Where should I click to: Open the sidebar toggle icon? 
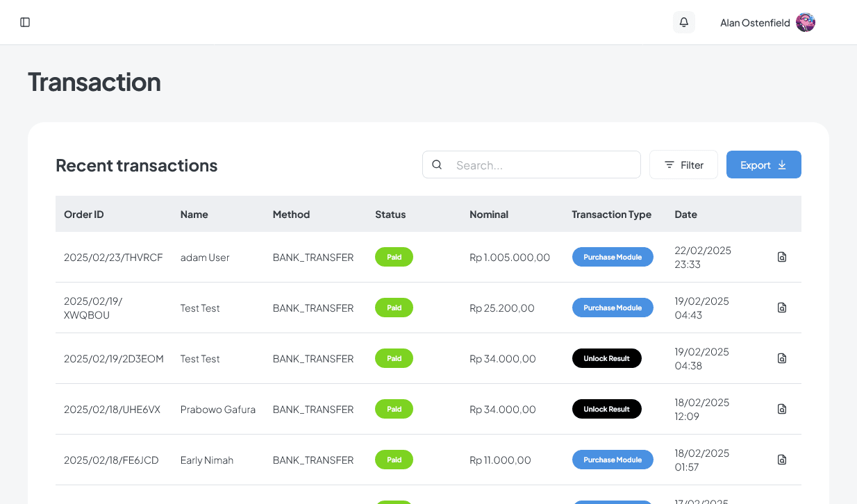(25, 22)
